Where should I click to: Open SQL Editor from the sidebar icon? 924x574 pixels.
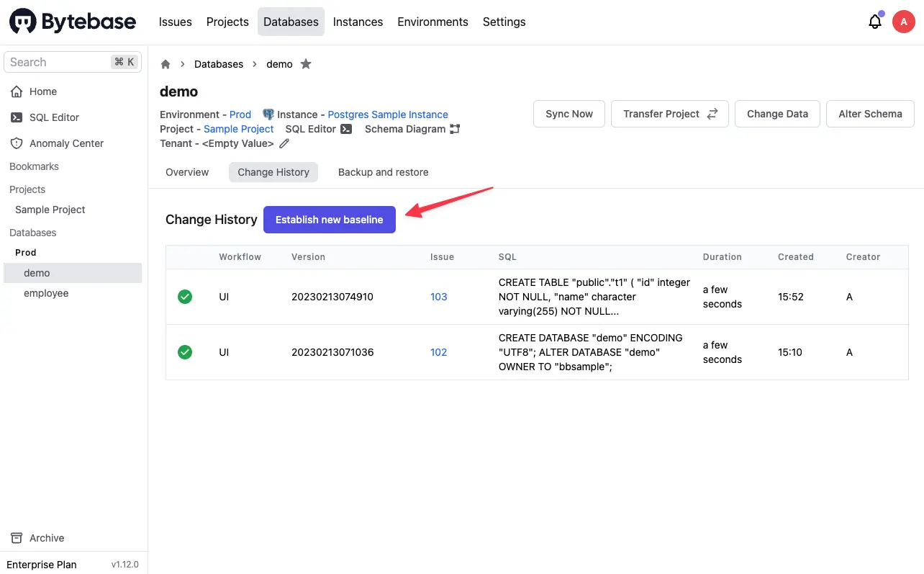[x=16, y=117]
